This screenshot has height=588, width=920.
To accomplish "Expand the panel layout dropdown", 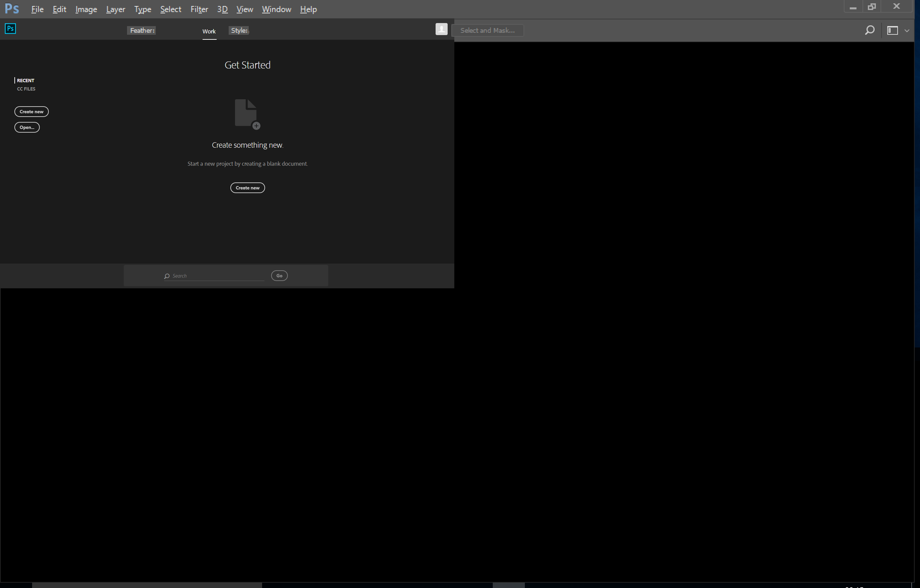I will (x=907, y=30).
